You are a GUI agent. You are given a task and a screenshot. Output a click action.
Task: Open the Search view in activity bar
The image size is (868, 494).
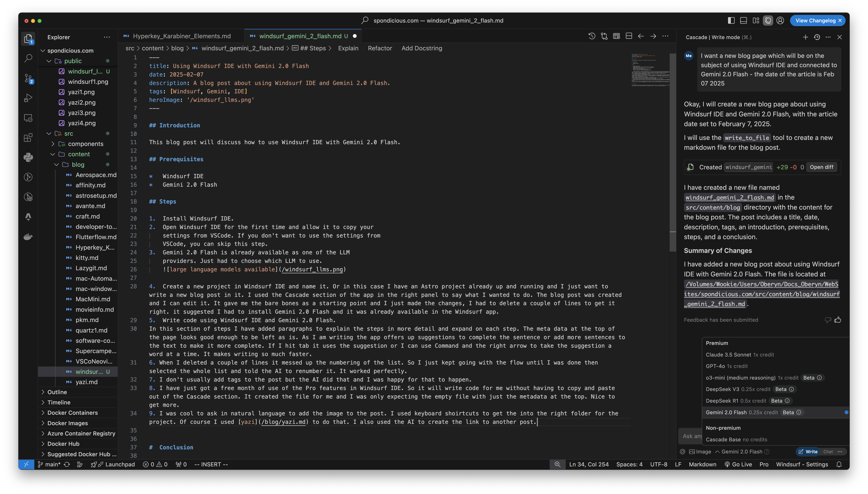(x=28, y=58)
